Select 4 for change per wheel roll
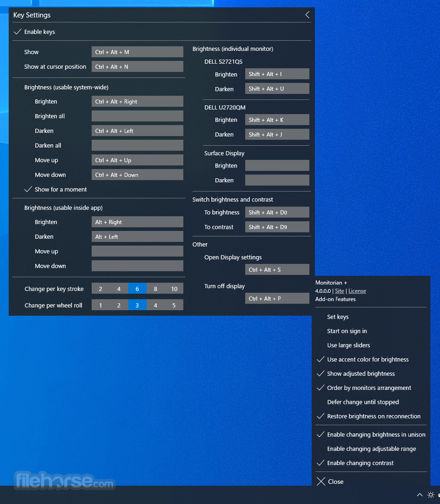Screen dimensions: 440x504 point(156,305)
